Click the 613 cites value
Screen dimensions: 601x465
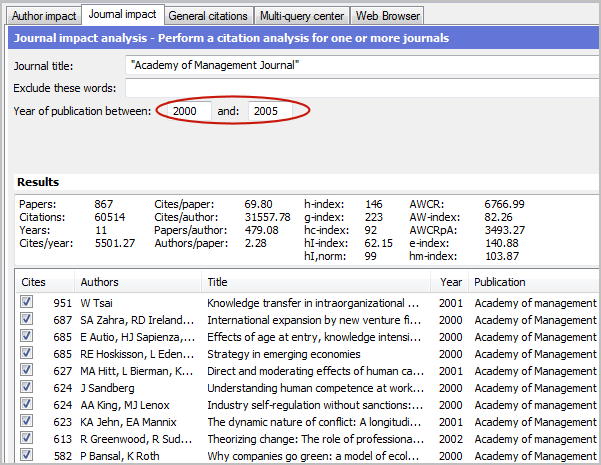[x=62, y=439]
